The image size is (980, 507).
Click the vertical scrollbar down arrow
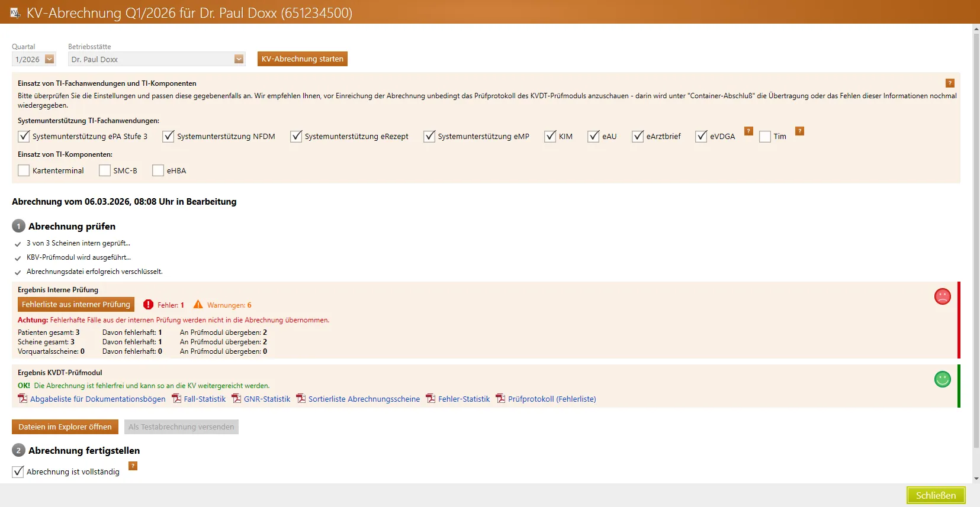point(976,479)
